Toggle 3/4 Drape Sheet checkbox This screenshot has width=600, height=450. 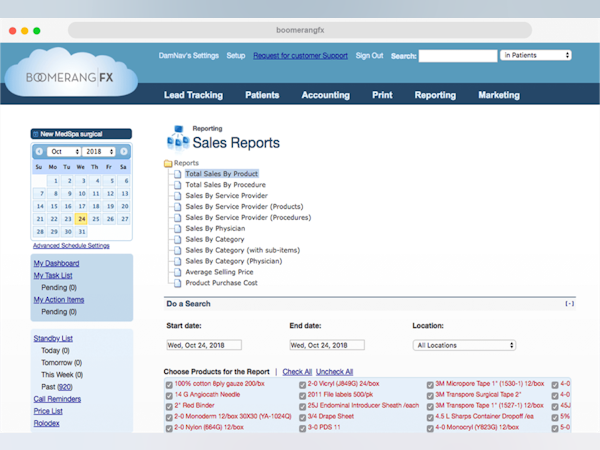[302, 417]
